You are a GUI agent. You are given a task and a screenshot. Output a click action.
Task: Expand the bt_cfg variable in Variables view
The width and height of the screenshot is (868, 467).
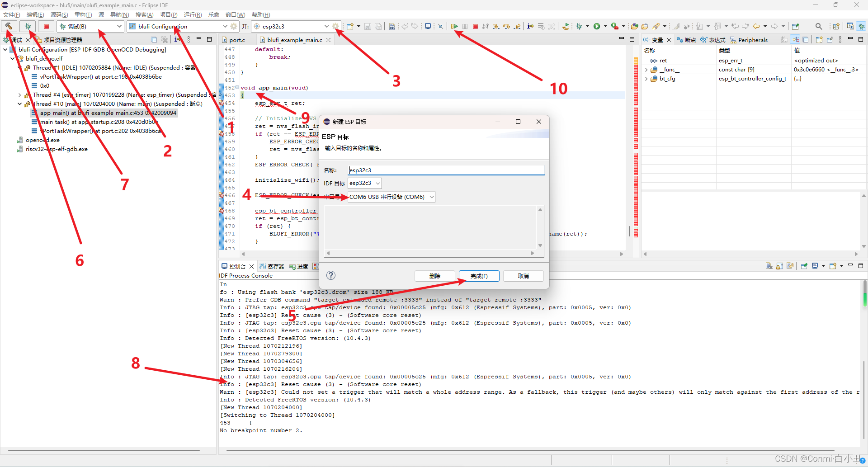click(646, 78)
